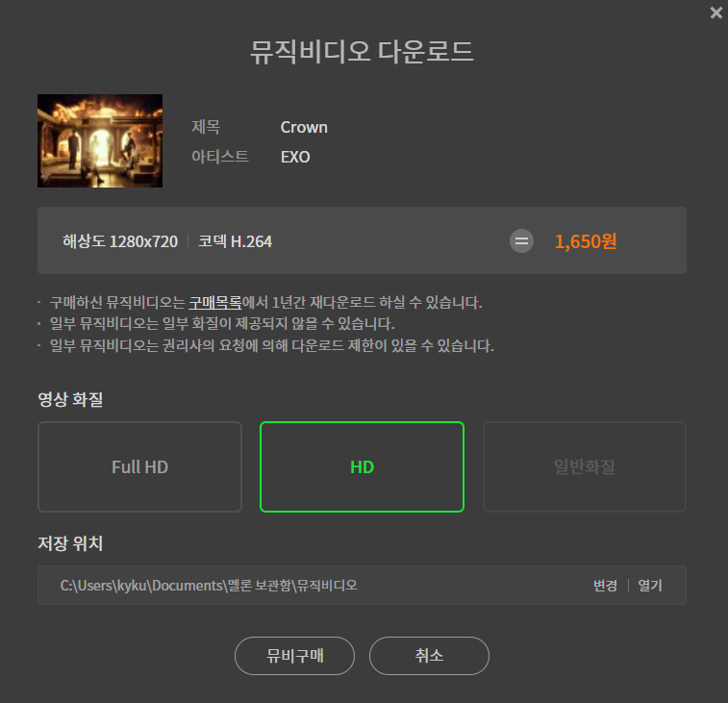728x703 pixels.
Task: Click the 뮤직비디오 다운로드 dialog title
Action: coord(362,52)
